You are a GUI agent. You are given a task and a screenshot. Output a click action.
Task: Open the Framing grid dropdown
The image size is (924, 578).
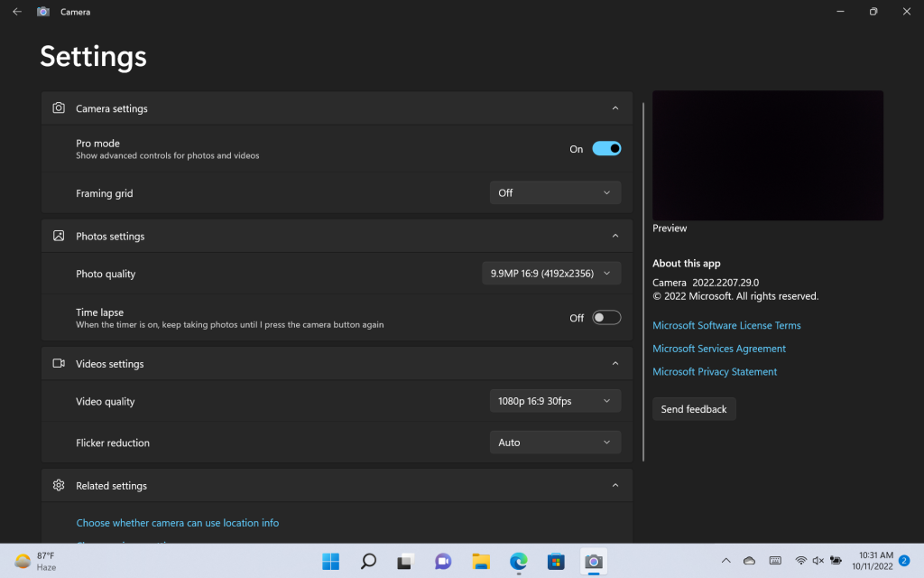555,193
